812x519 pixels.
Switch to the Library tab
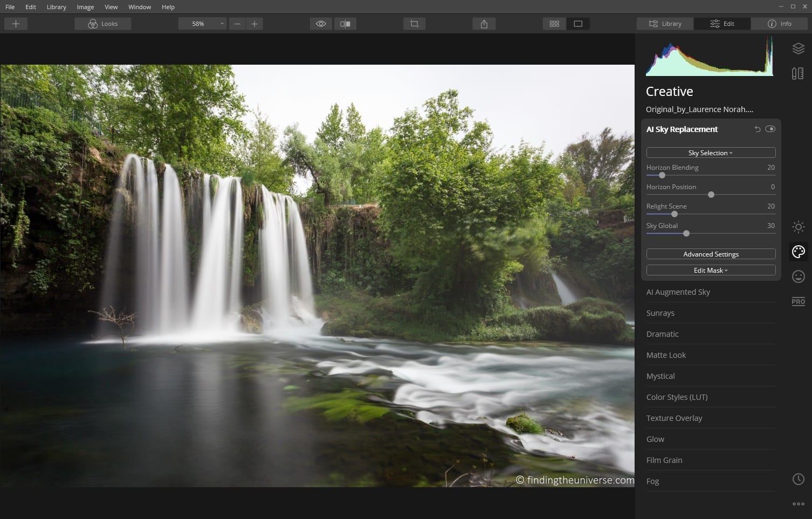(x=665, y=24)
